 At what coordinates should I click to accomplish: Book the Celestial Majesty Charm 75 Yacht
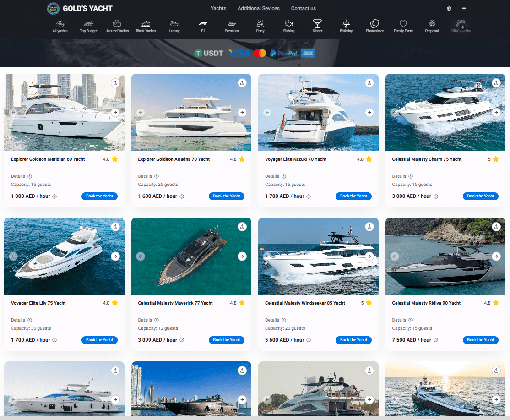[480, 196]
